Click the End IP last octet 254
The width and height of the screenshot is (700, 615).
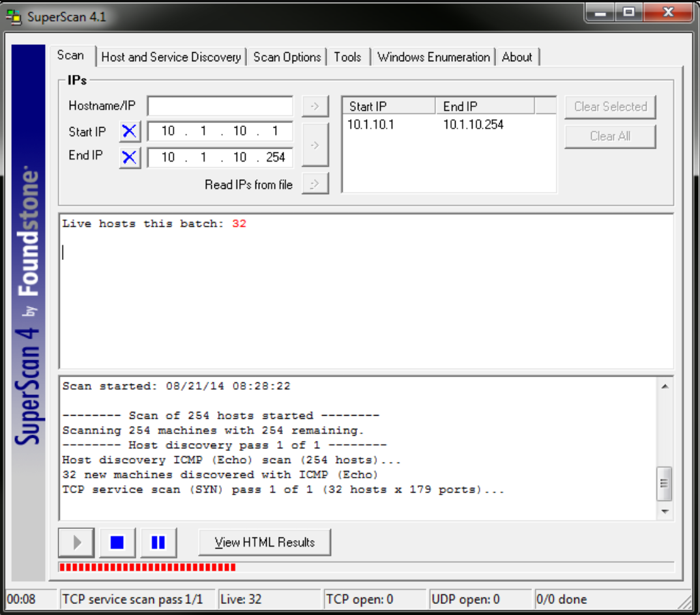pos(276,157)
